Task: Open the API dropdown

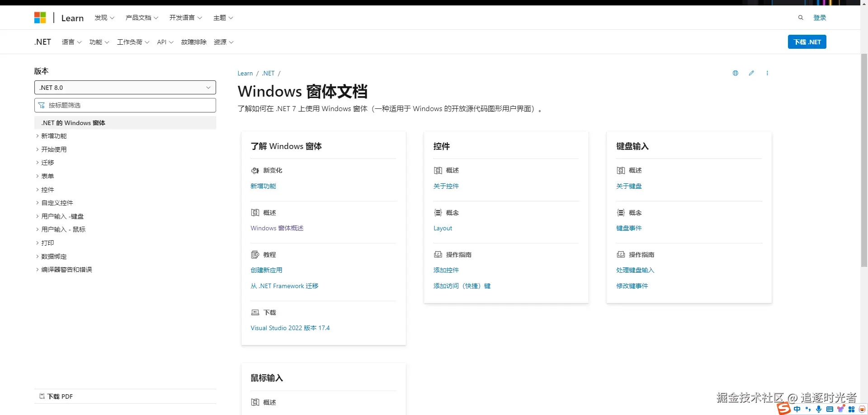Action: tap(165, 42)
